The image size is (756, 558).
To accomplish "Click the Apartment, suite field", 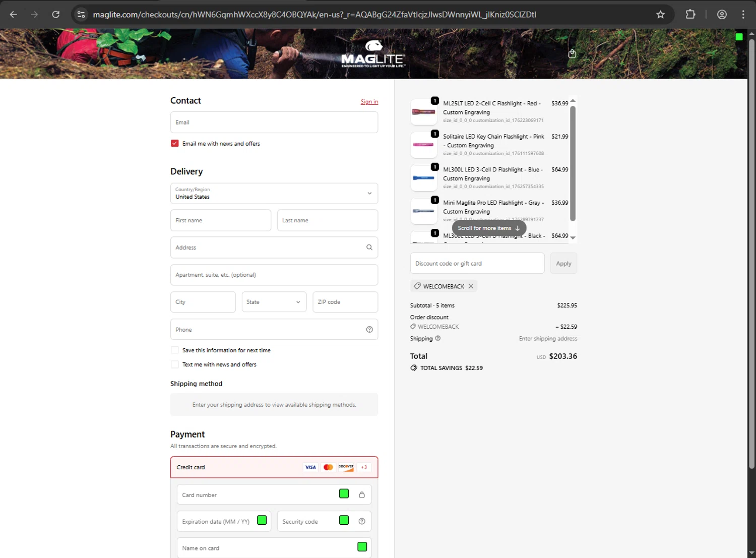I will (x=274, y=275).
